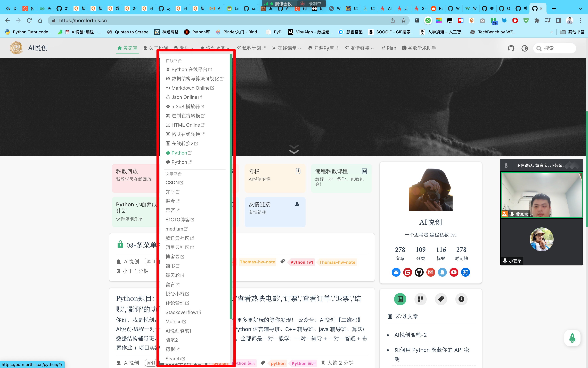588x368 pixels.
Task: Click the dropdown menu's green scrollbar
Action: click(230, 186)
